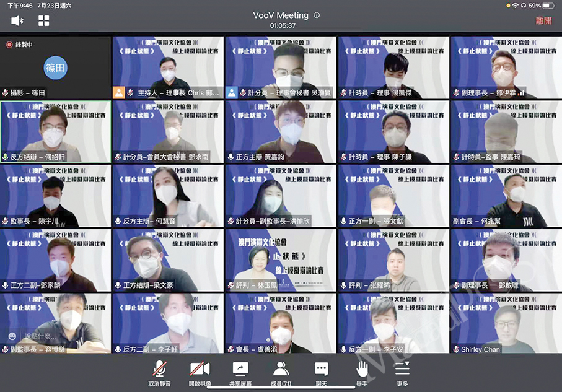Select Shirley Chan's video tile
The width and height of the screenshot is (562, 392).
(505, 323)
